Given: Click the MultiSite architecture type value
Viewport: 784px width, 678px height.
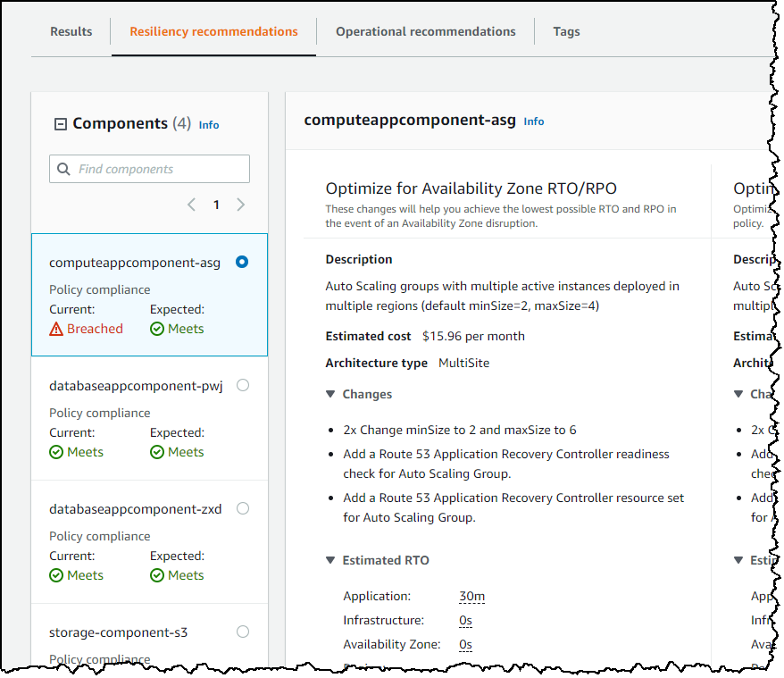Looking at the screenshot, I should (x=464, y=364).
